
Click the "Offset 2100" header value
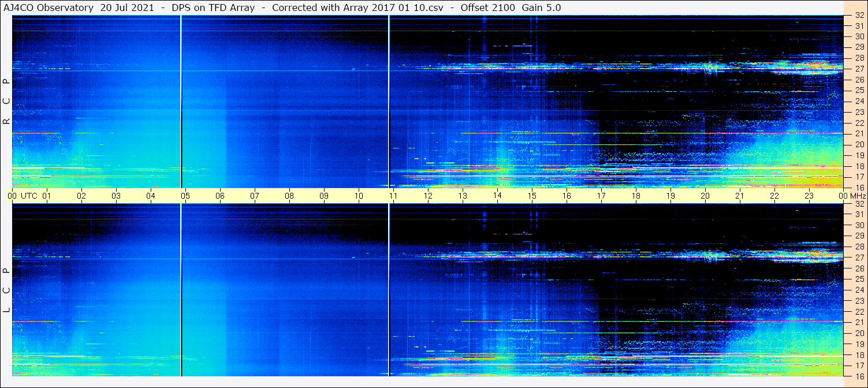[x=489, y=8]
